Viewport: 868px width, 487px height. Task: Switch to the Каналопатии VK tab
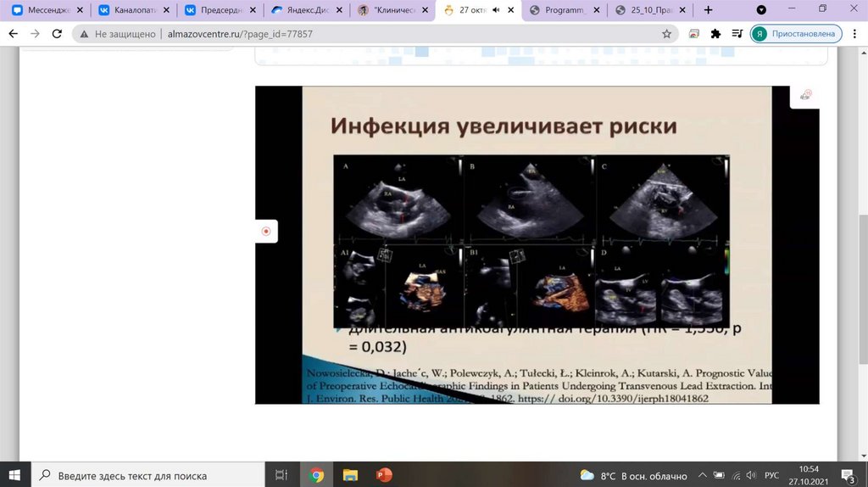click(x=133, y=10)
